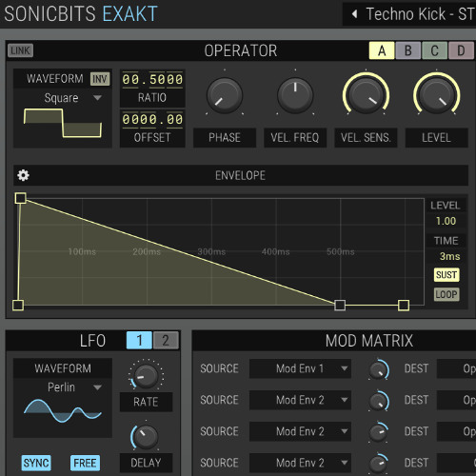Click the envelope LEVEL value 1.00

point(446,221)
